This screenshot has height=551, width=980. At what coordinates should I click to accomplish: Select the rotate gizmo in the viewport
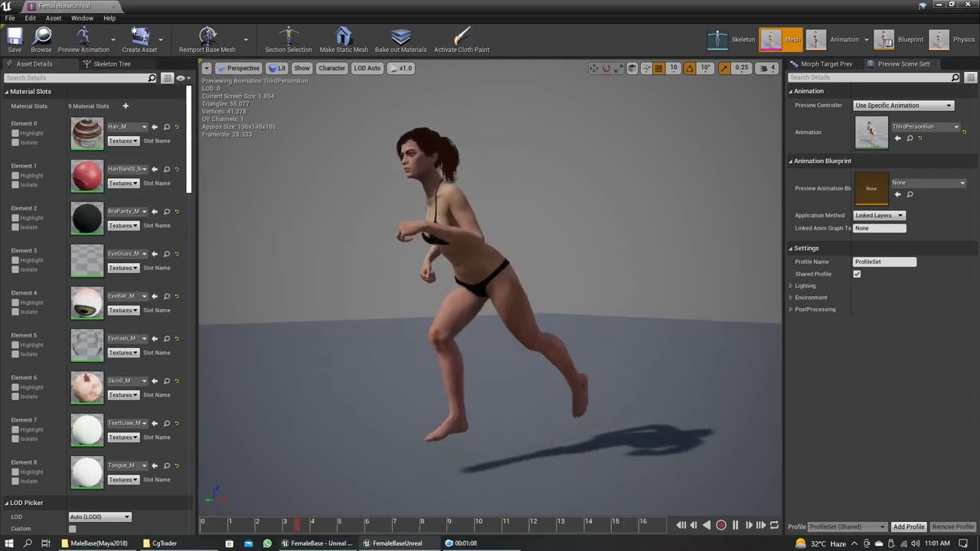pyautogui.click(x=606, y=68)
